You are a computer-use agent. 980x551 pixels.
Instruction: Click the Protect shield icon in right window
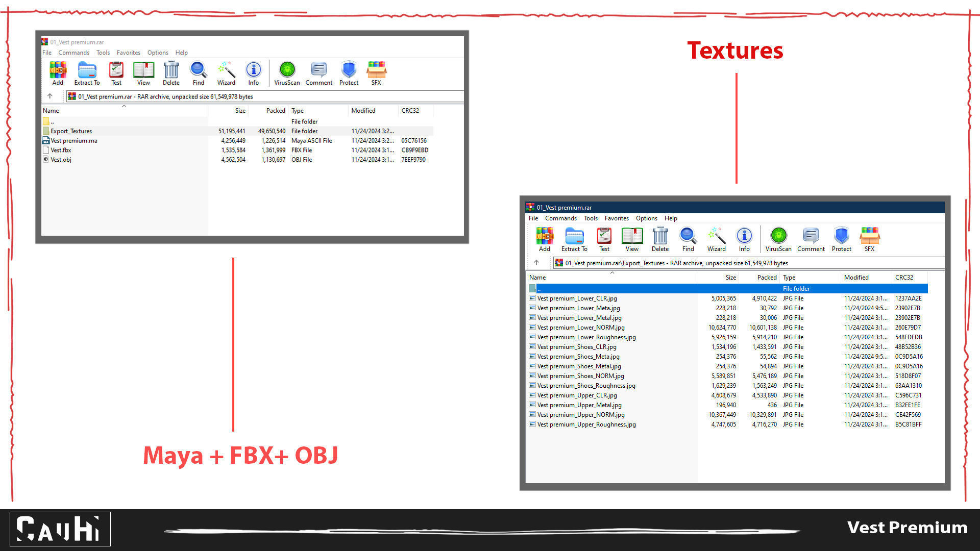(x=841, y=239)
